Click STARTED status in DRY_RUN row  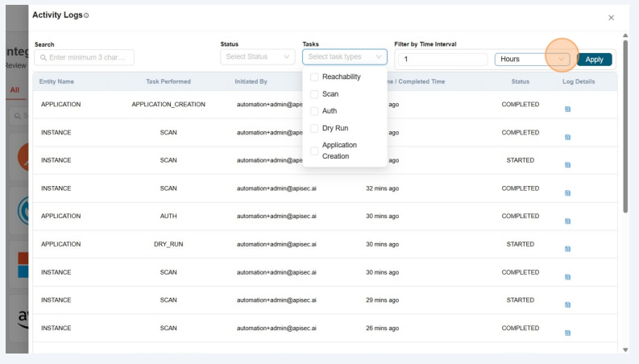(521, 244)
